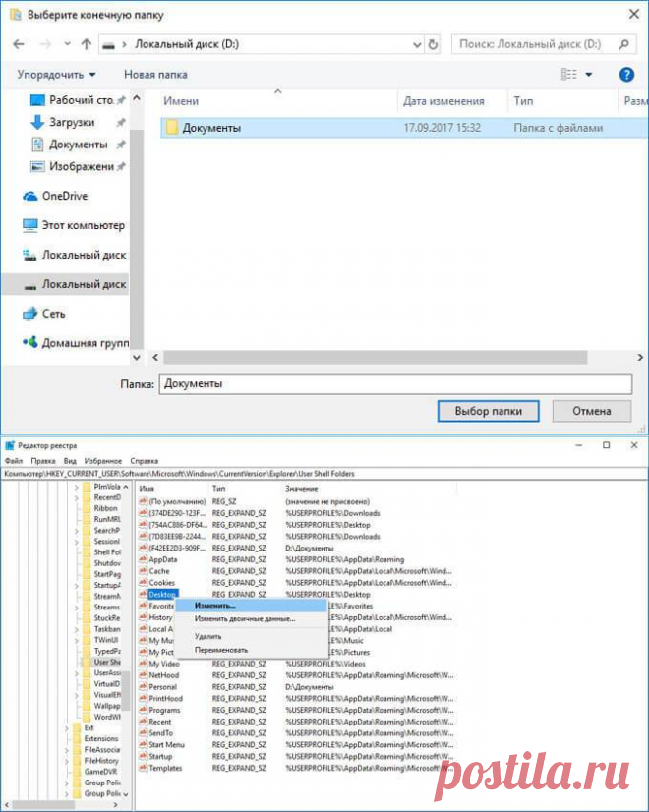The width and height of the screenshot is (649, 812).
Task: Sort by the Имени column header
Action: [x=181, y=101]
